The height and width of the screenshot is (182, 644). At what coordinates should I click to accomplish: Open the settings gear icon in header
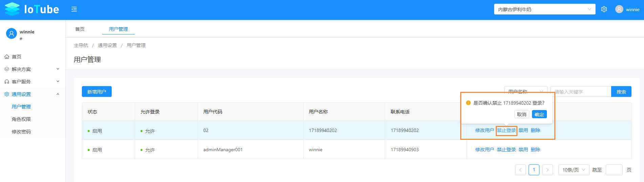(x=604, y=9)
